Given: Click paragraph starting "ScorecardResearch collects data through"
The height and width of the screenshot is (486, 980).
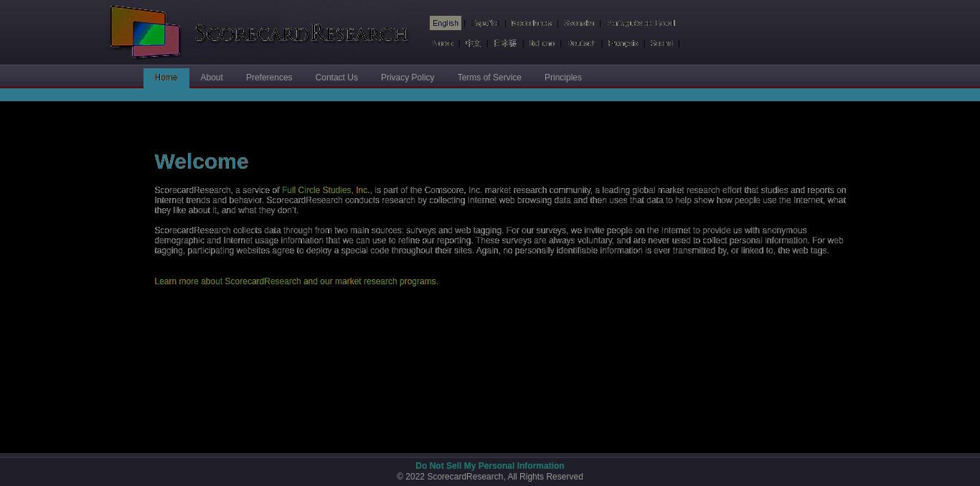Looking at the screenshot, I should tap(499, 240).
